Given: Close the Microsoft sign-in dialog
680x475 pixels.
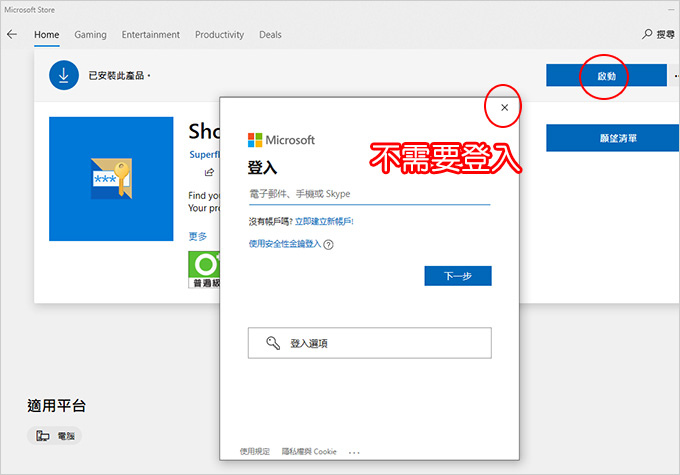Looking at the screenshot, I should [504, 108].
